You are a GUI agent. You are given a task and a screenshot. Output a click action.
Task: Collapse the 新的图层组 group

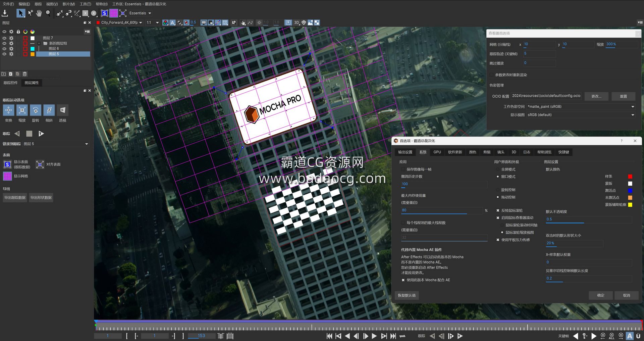click(x=39, y=43)
